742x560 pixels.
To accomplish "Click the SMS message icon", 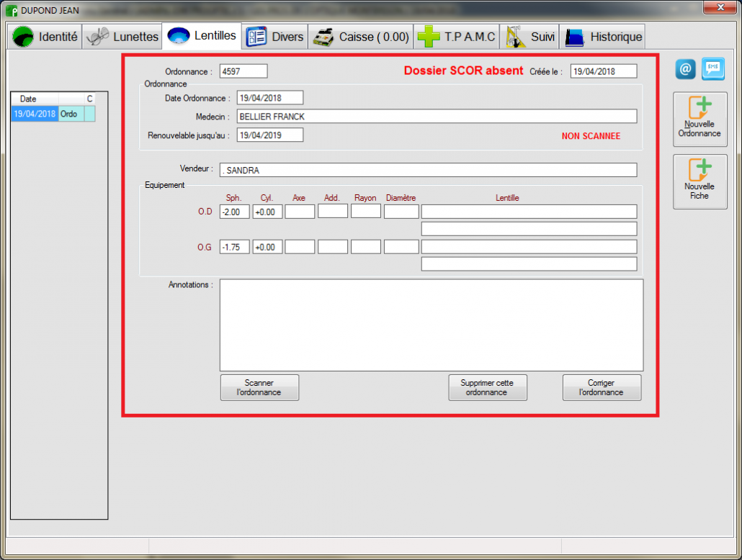I will point(712,70).
